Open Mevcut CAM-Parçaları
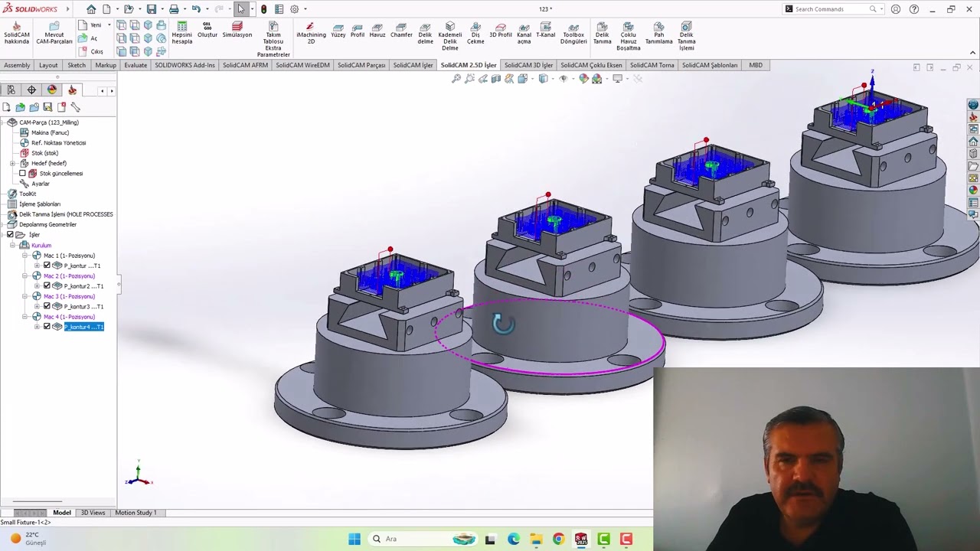 point(54,33)
